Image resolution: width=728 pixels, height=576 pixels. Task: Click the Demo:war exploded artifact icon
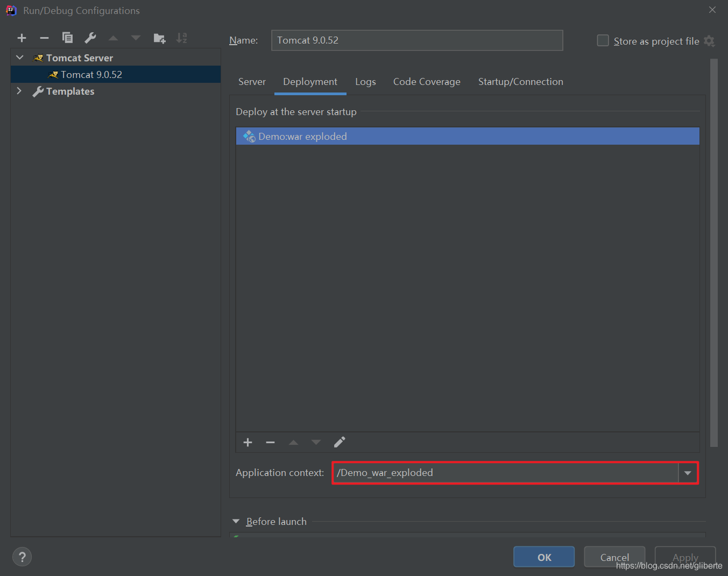pyautogui.click(x=249, y=137)
